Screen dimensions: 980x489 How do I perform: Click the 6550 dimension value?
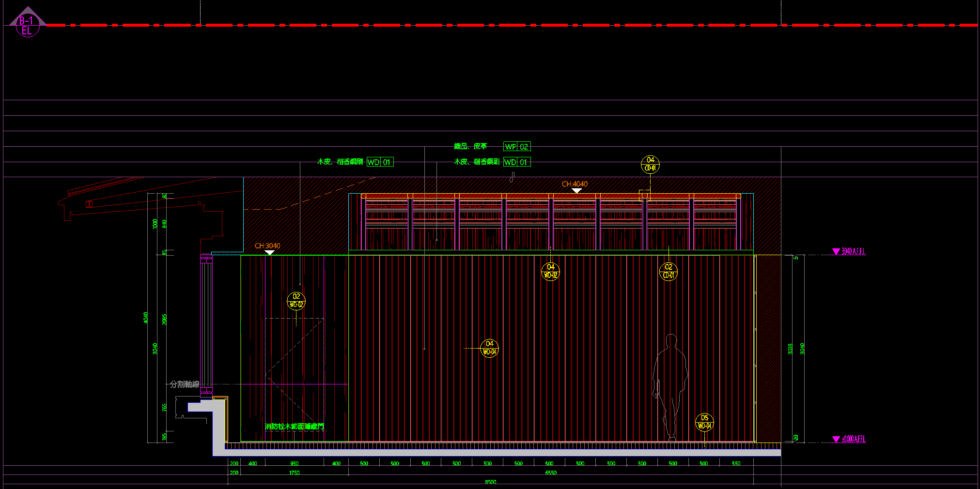(x=551, y=473)
